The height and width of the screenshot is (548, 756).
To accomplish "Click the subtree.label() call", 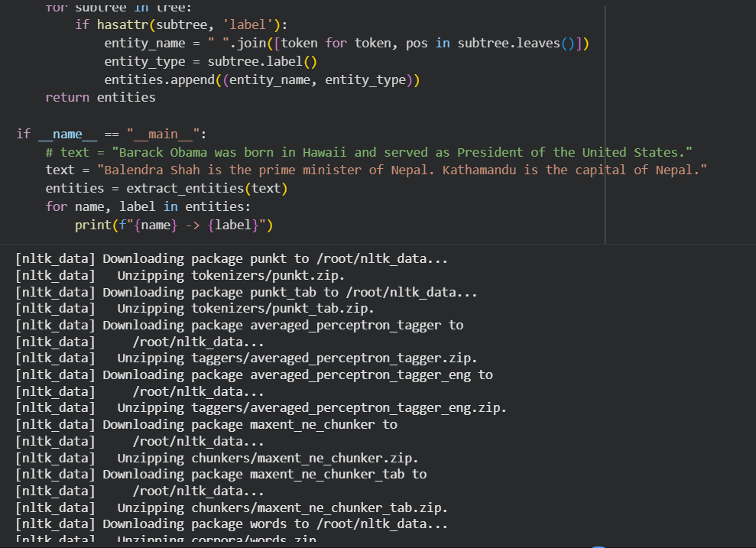I will click(262, 62).
